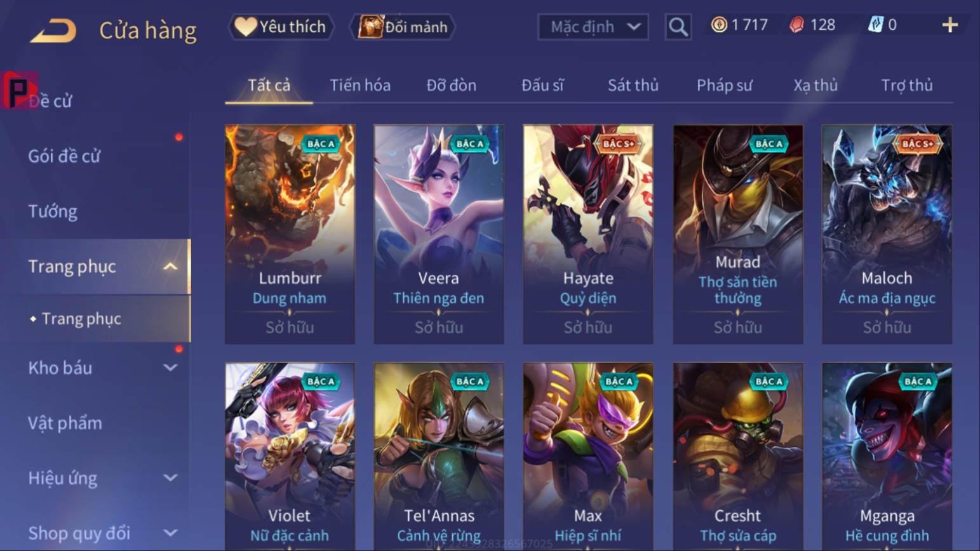Image resolution: width=980 pixels, height=551 pixels.
Task: Select the Tiến hóa tab
Action: click(x=360, y=85)
